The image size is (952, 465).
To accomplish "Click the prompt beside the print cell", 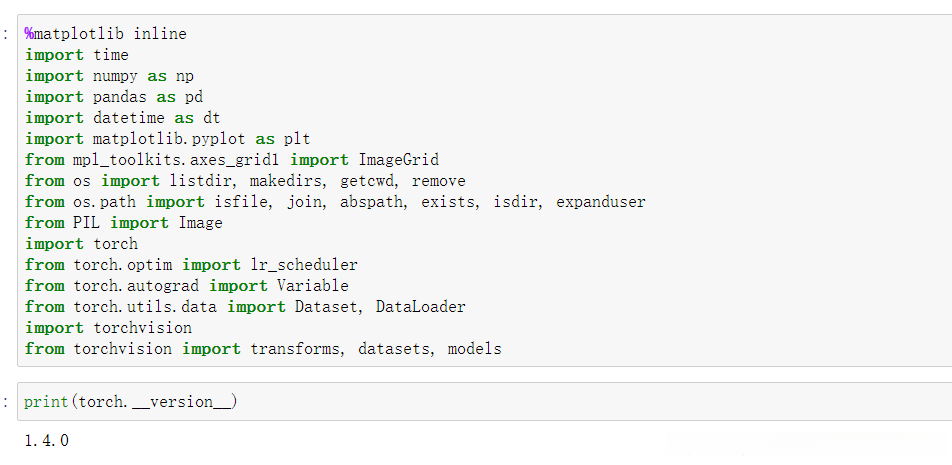I will pos(6,402).
